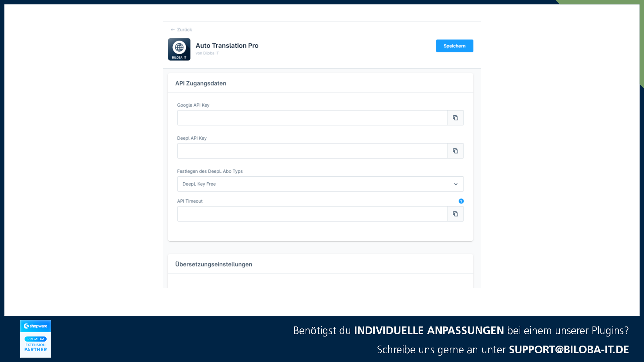Click the API Zugangsdaten card heading

[201, 83]
